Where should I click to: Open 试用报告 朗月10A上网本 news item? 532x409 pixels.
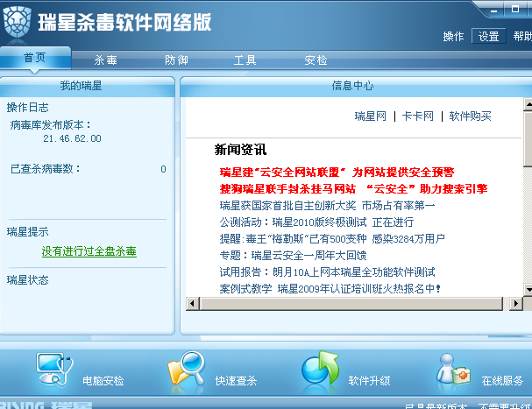click(x=327, y=272)
